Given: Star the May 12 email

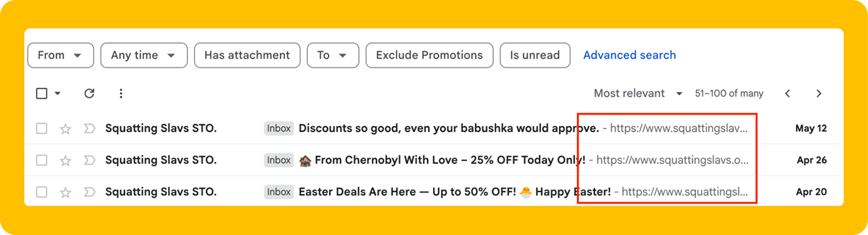Looking at the screenshot, I should [65, 129].
